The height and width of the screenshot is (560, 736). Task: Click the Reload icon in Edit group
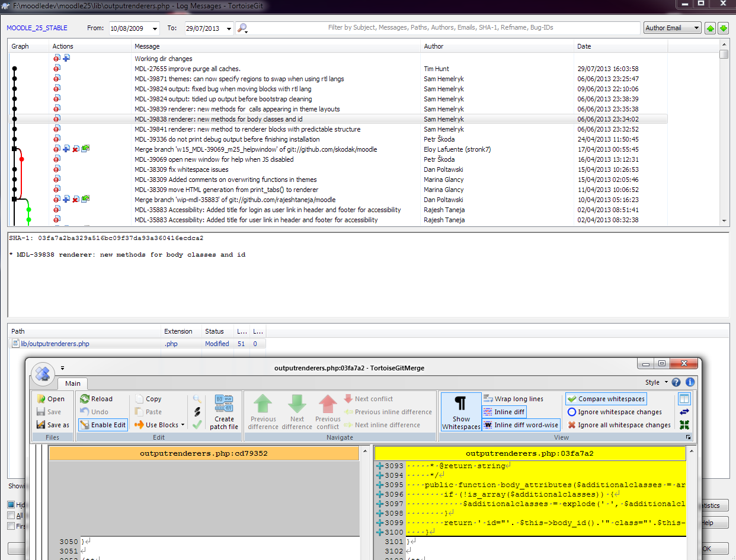(x=85, y=399)
